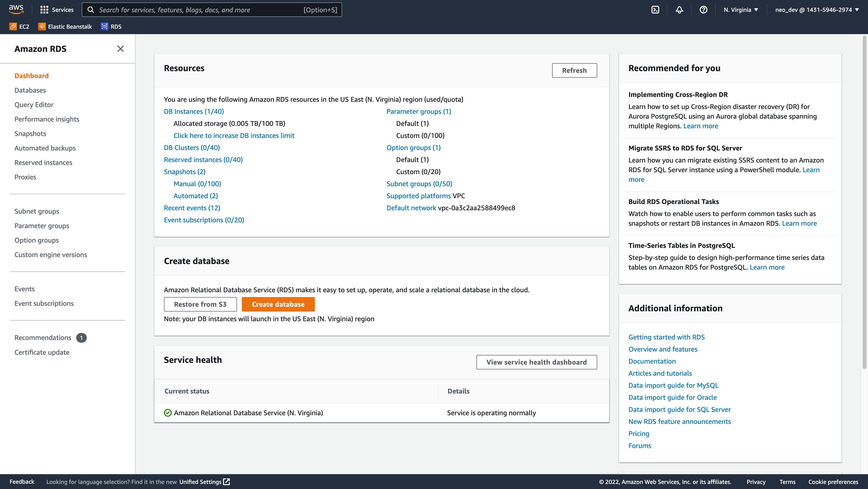Open Snapshots in sidebar

(x=30, y=134)
